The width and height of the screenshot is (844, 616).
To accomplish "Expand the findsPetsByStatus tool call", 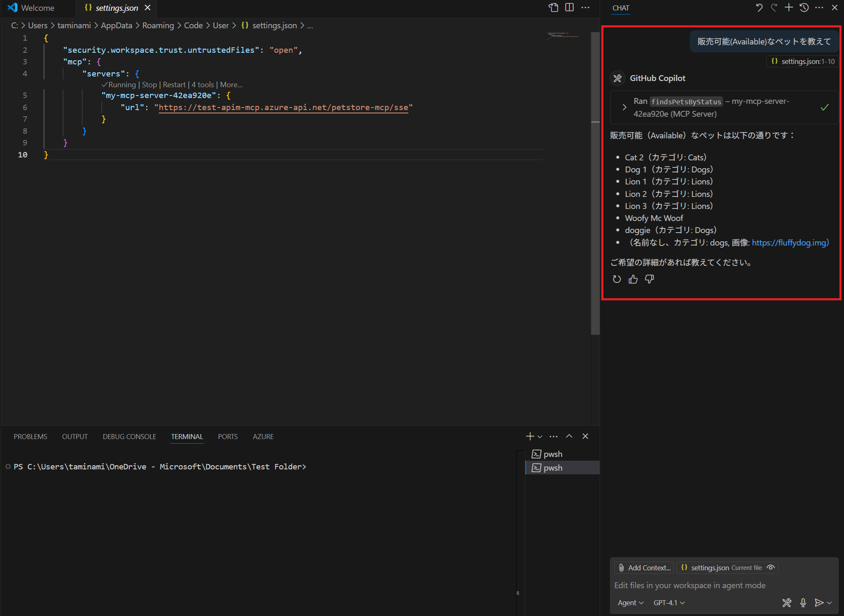I will coord(624,107).
